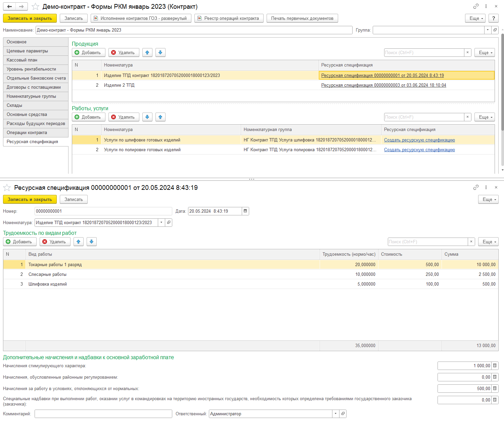This screenshot has height=421, width=504.
Task: Expand Ответственный dropdown list
Action: pyautogui.click(x=335, y=414)
